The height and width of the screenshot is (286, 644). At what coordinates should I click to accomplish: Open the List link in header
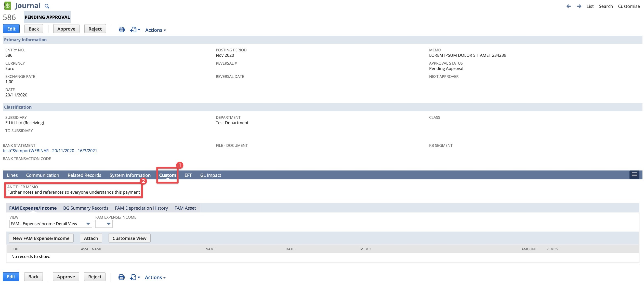tap(590, 6)
